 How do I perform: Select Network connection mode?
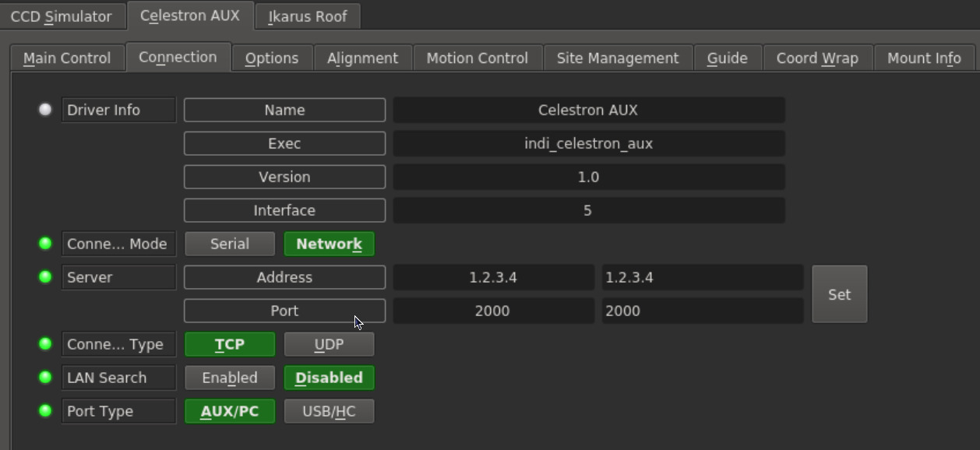coord(329,244)
